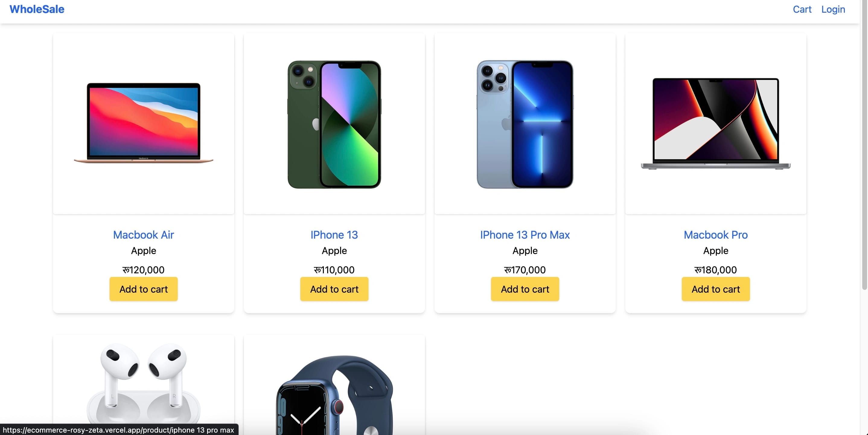Click the रू120,000 price of Macbook Air
This screenshot has width=868, height=435.
pyautogui.click(x=144, y=270)
